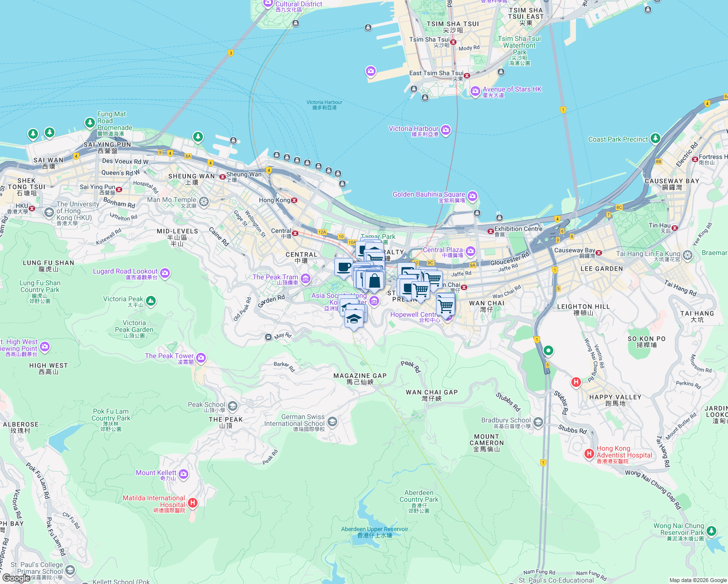
Task: Click the Fung Mat Road Promenade tree icon
Action: point(89,122)
